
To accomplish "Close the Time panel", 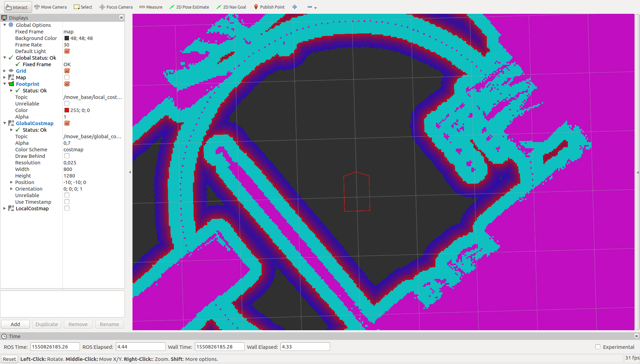I will 637,336.
